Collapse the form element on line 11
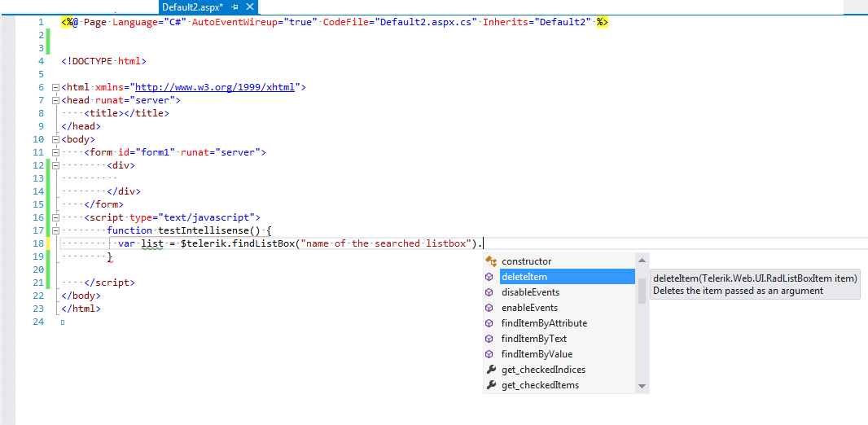The height and width of the screenshot is (425, 868). click(55, 152)
